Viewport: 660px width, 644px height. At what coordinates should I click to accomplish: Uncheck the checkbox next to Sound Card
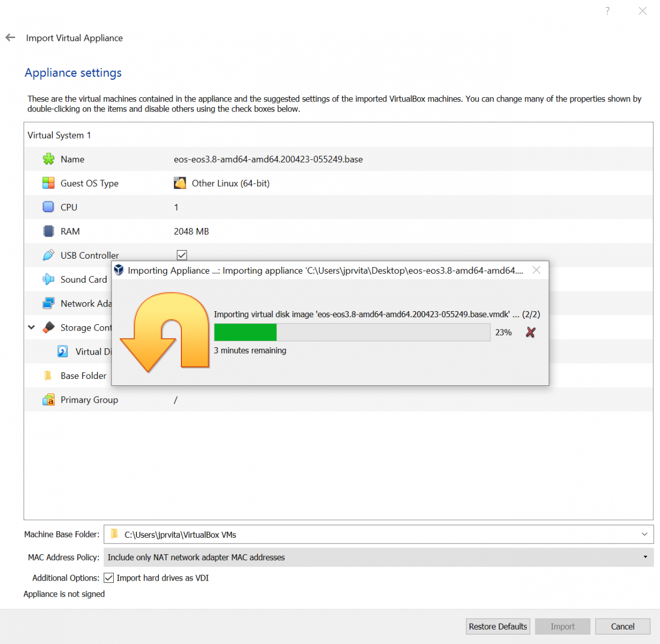(x=182, y=279)
